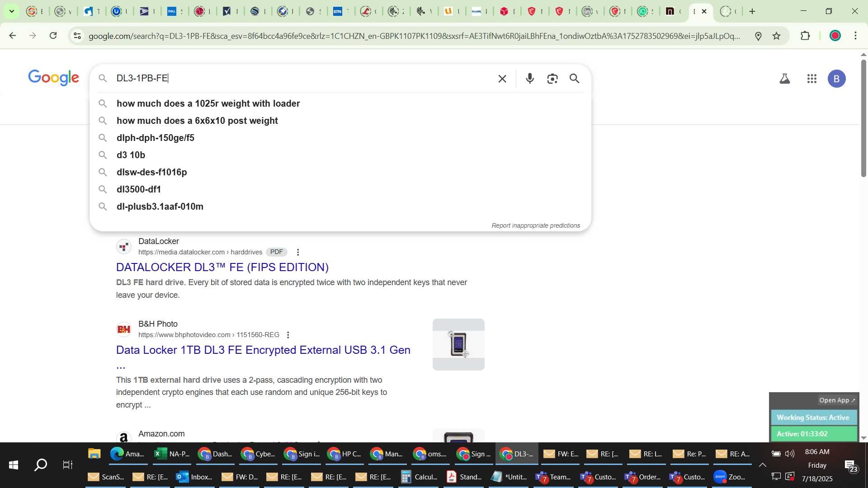868x488 pixels.
Task: Click the volume speaker tray icon
Action: point(790,454)
